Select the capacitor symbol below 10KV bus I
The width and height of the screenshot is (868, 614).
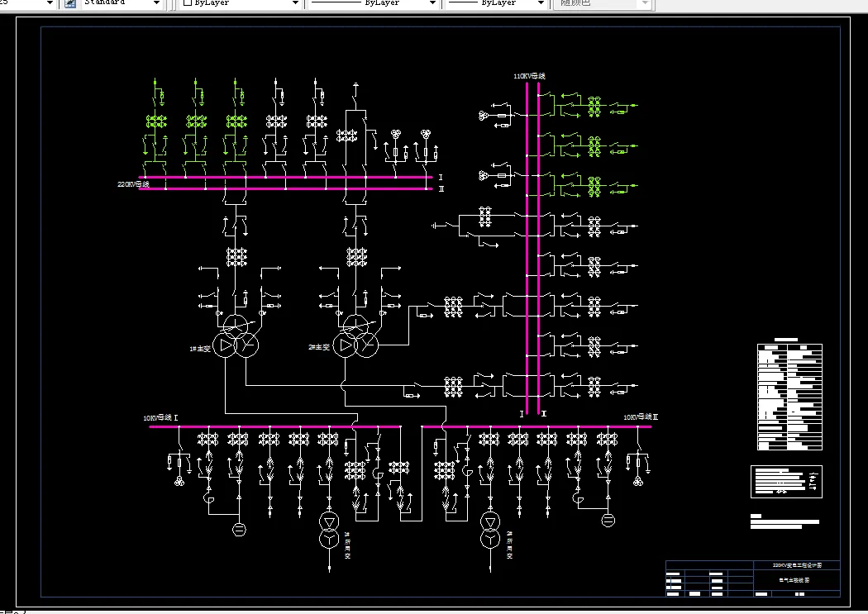click(239, 530)
